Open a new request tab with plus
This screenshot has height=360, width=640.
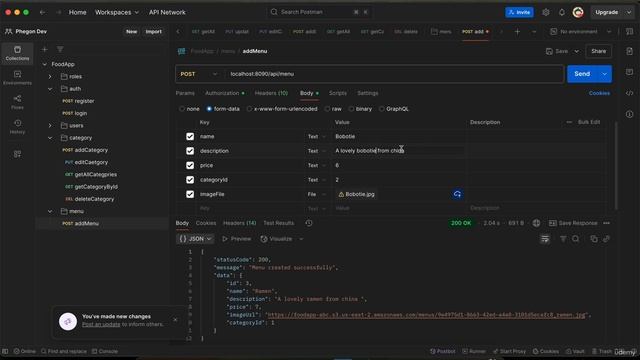(x=517, y=31)
